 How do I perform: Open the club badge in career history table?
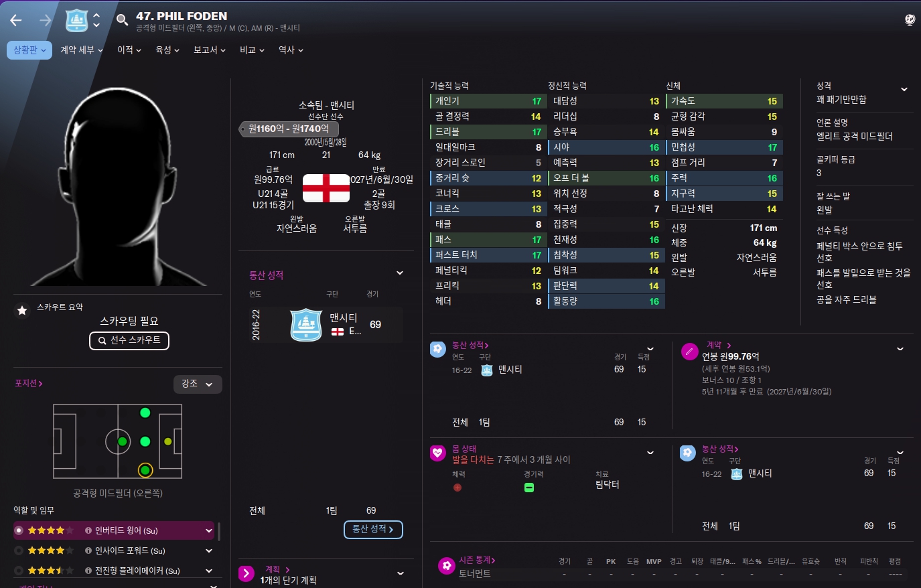click(306, 325)
